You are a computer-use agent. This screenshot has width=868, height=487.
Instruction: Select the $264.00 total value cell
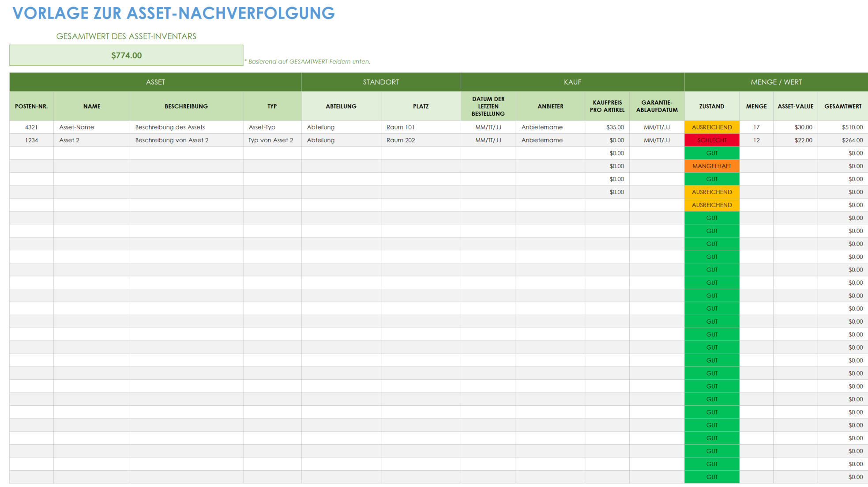click(843, 140)
